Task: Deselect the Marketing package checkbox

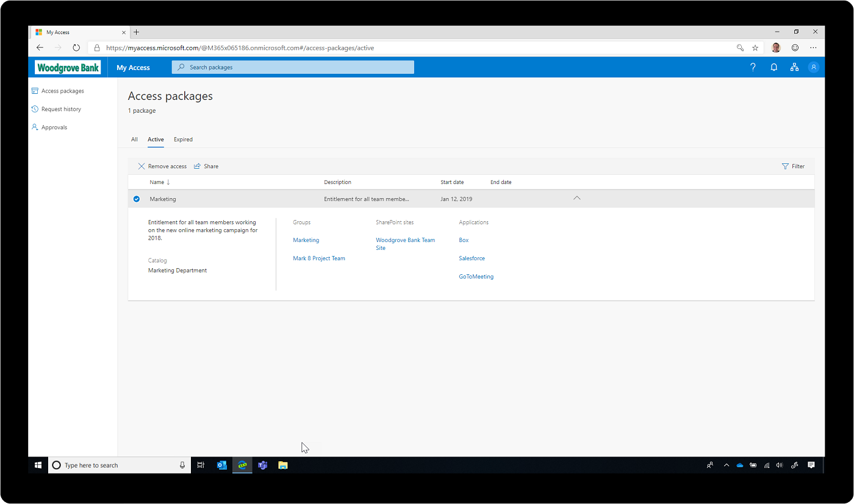Action: coord(136,199)
